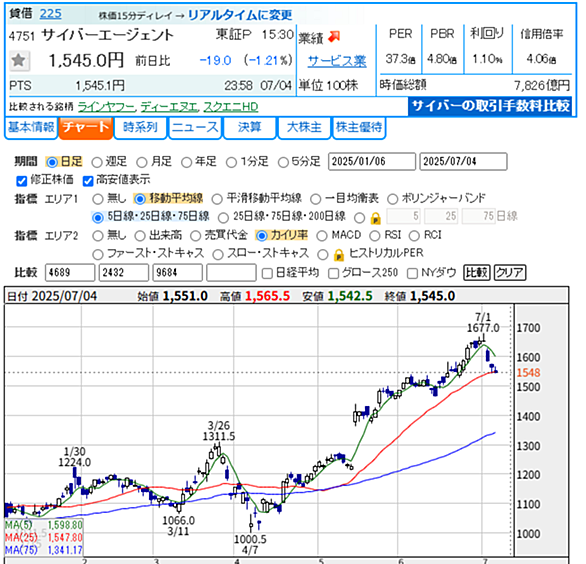Select ファースト・ストキャス radio
Image resolution: width=586 pixels, height=564 pixels.
point(98,255)
